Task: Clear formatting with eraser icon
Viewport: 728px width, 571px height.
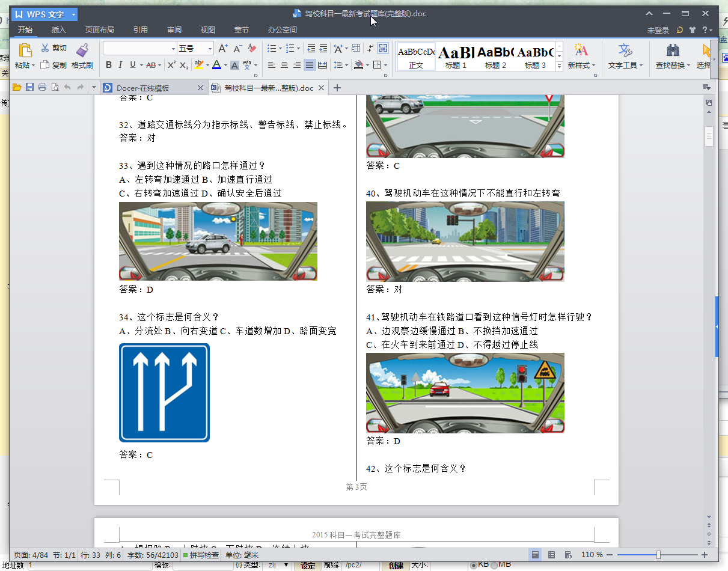Action: point(252,49)
